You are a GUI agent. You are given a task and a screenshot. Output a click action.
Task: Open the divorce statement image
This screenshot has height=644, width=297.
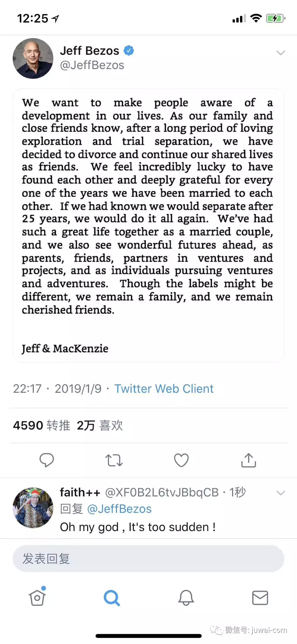tap(148, 225)
